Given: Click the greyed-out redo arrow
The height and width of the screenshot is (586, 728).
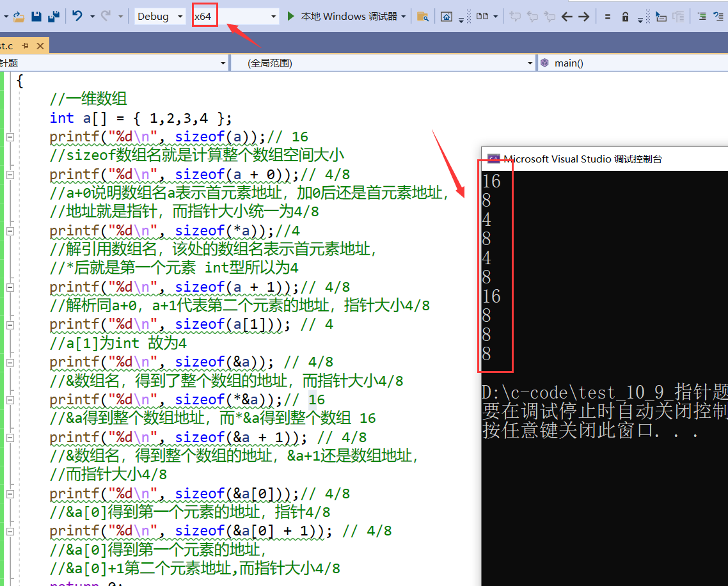Looking at the screenshot, I should 106,16.
